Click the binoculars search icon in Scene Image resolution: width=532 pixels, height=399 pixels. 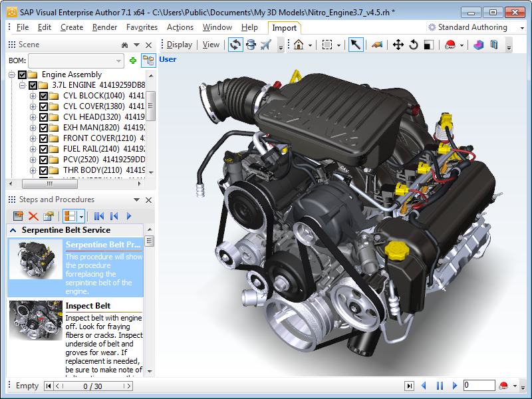tap(124, 45)
